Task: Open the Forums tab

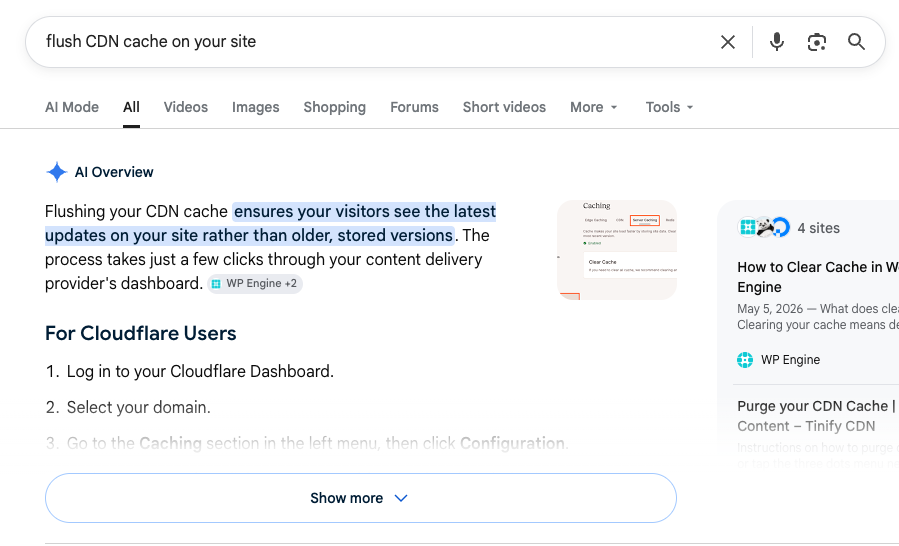Action: click(x=415, y=107)
